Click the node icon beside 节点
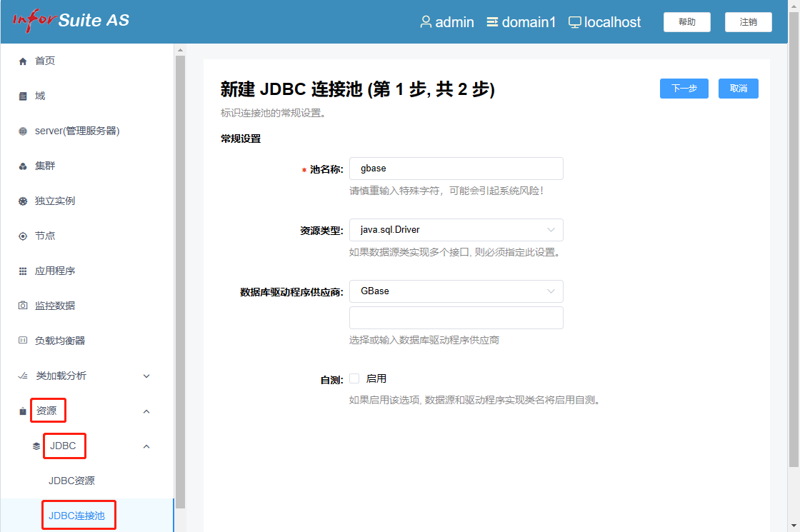Viewport: 800px width, 532px height. pos(23,236)
